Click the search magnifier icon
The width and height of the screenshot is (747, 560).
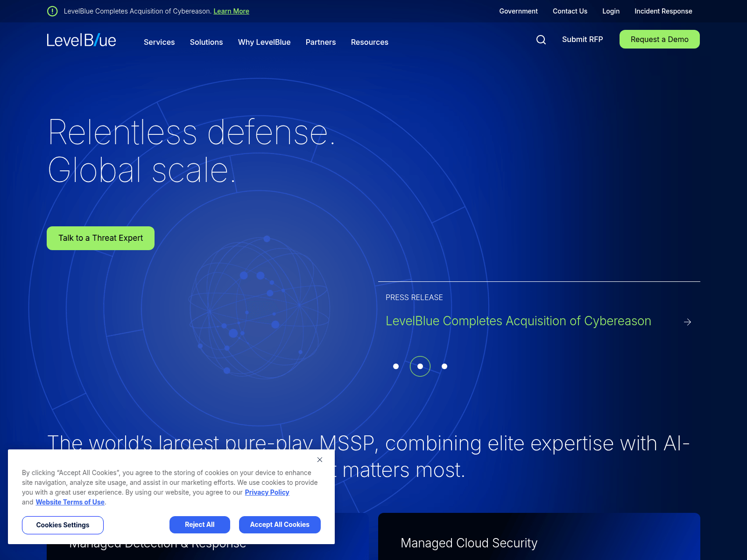click(541, 40)
